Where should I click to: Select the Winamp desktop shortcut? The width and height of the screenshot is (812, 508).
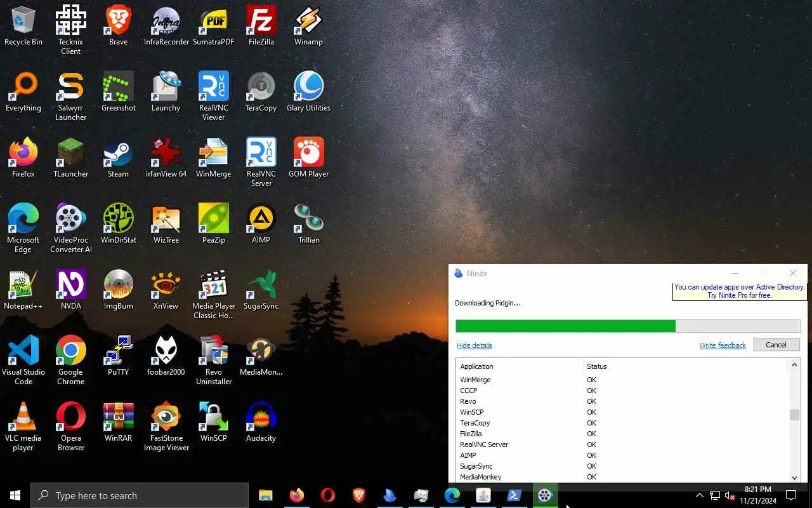tap(309, 26)
